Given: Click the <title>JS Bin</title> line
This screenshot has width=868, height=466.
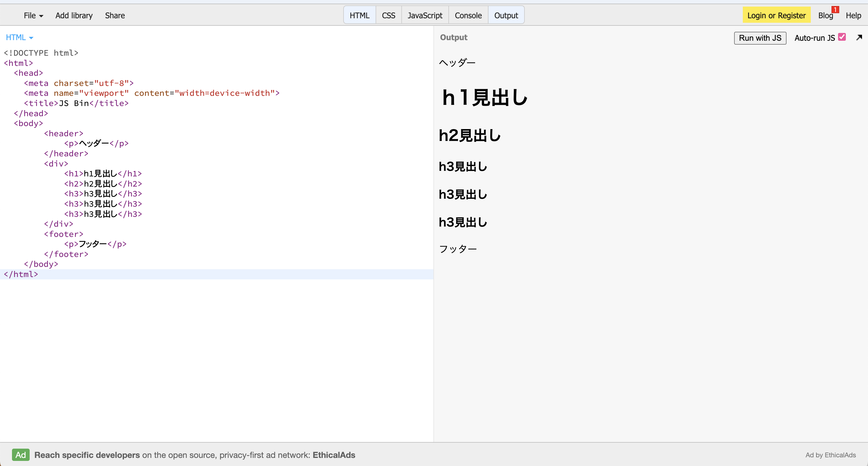Looking at the screenshot, I should tap(76, 103).
